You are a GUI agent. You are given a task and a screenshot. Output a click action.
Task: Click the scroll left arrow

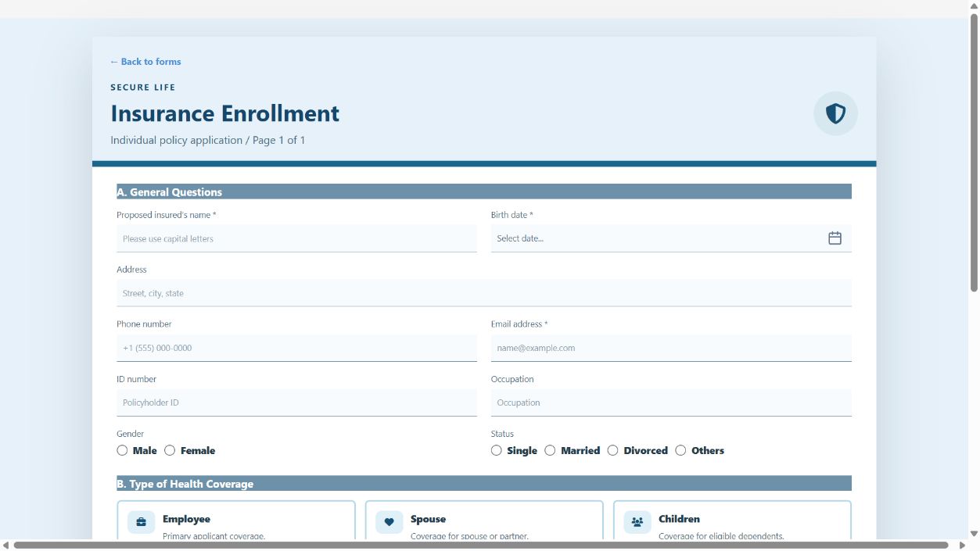[6, 545]
